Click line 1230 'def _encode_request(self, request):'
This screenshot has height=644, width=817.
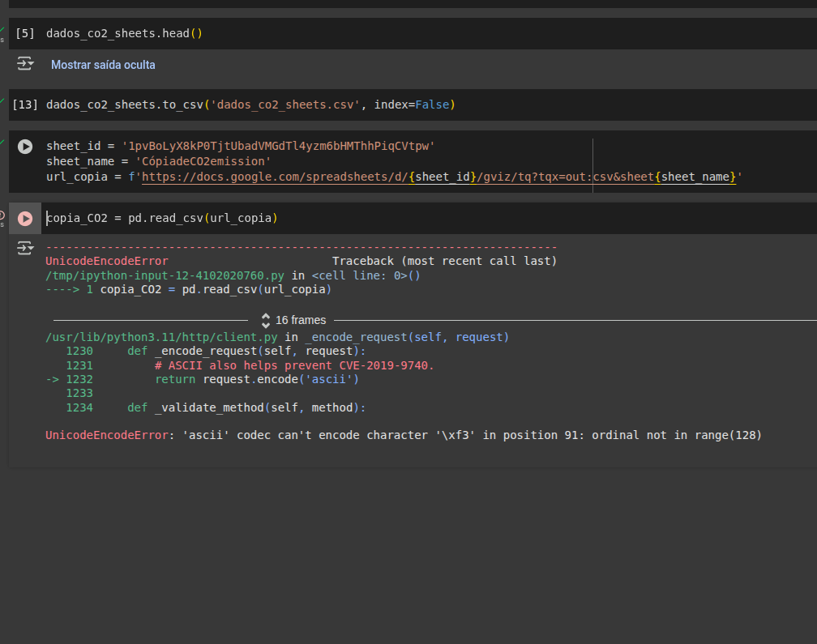pyautogui.click(x=216, y=352)
